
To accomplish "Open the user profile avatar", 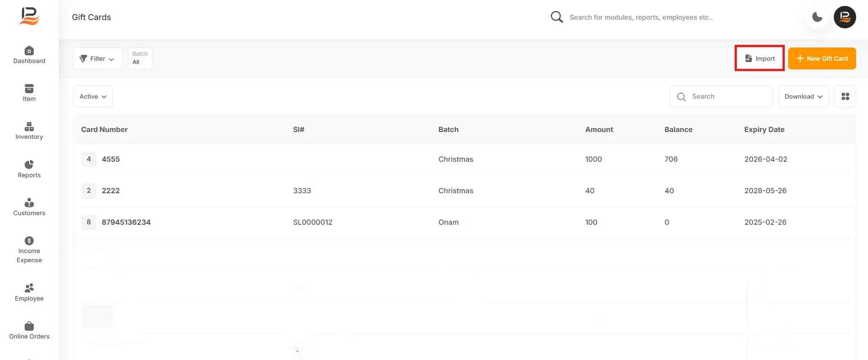I will tap(845, 17).
